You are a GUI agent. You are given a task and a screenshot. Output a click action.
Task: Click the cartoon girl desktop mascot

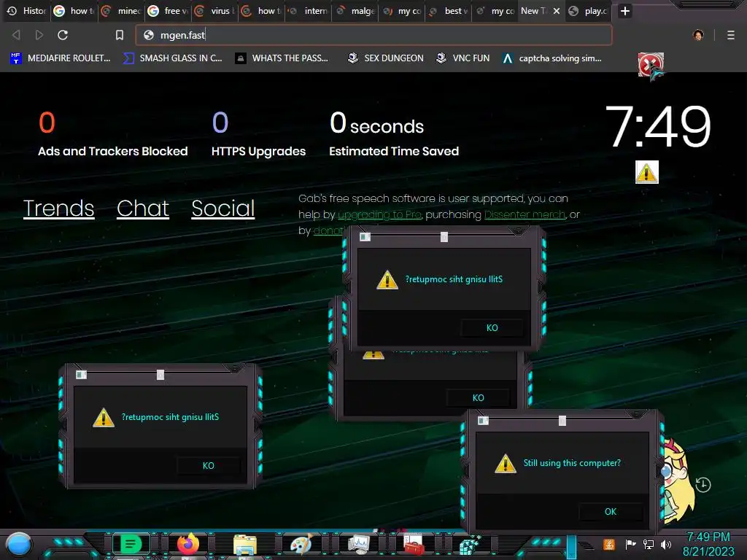[679, 481]
